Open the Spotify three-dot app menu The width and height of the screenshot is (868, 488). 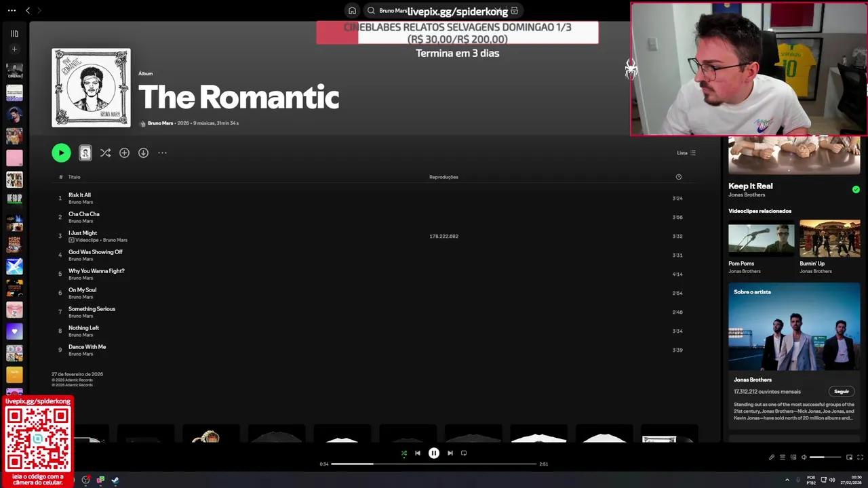[12, 10]
